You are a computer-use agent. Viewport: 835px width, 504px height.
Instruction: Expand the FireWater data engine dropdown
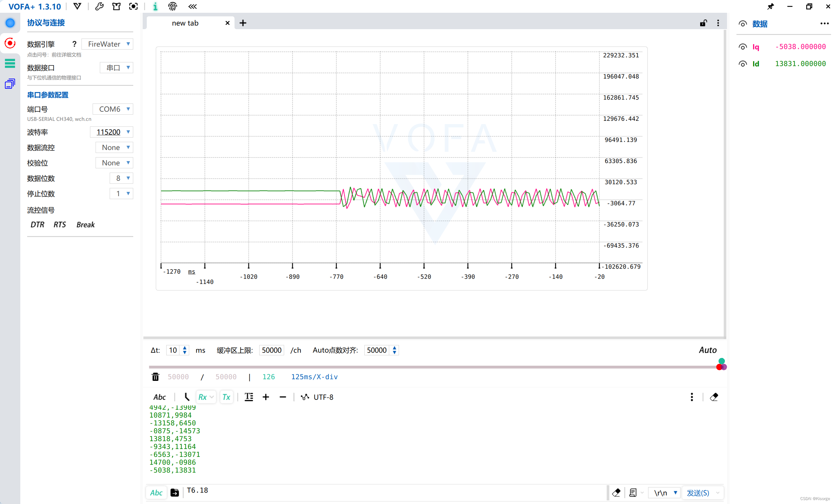pos(107,44)
